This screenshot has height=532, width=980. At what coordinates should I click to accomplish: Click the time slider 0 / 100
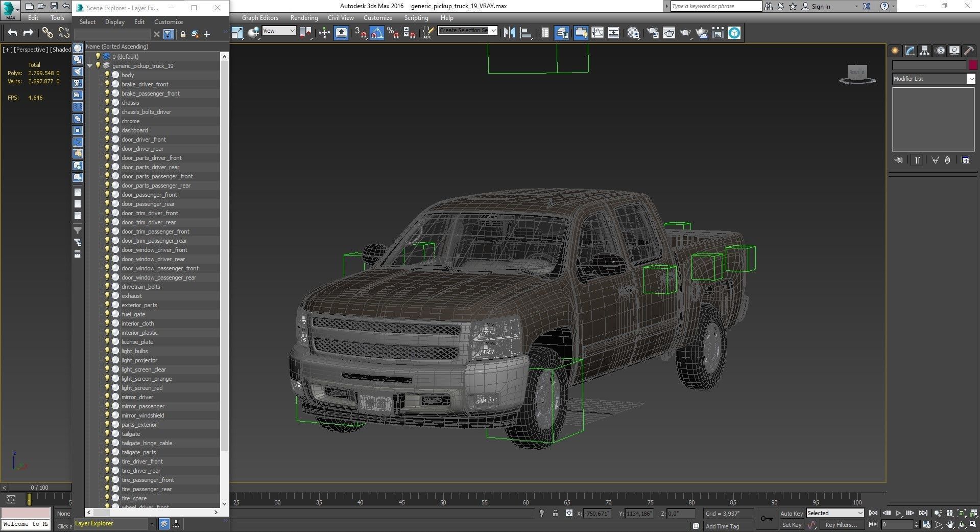(39, 488)
